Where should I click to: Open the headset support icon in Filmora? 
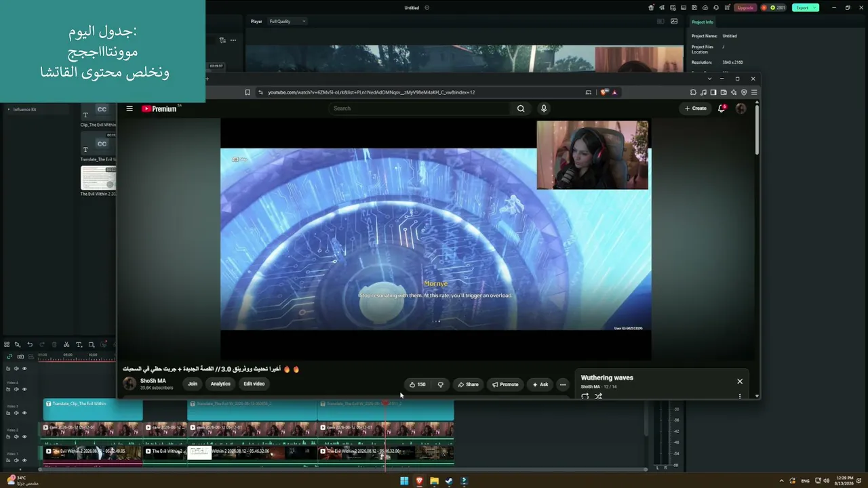click(716, 7)
